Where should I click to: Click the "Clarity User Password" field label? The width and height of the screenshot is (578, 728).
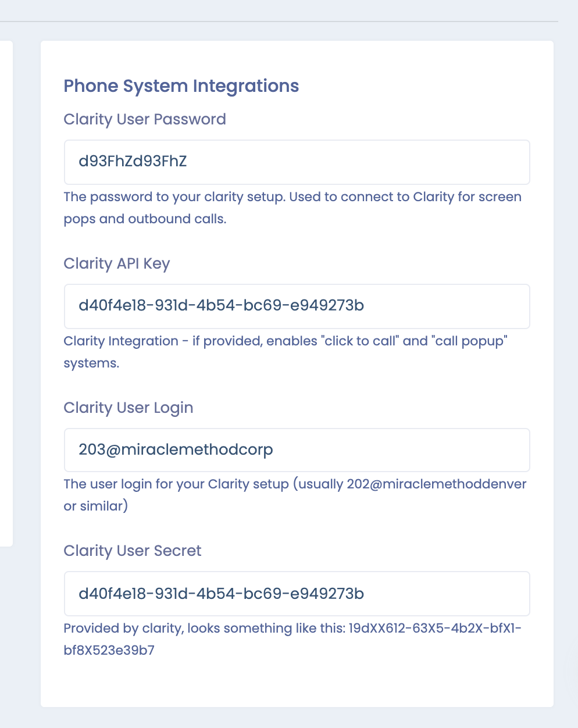145,119
